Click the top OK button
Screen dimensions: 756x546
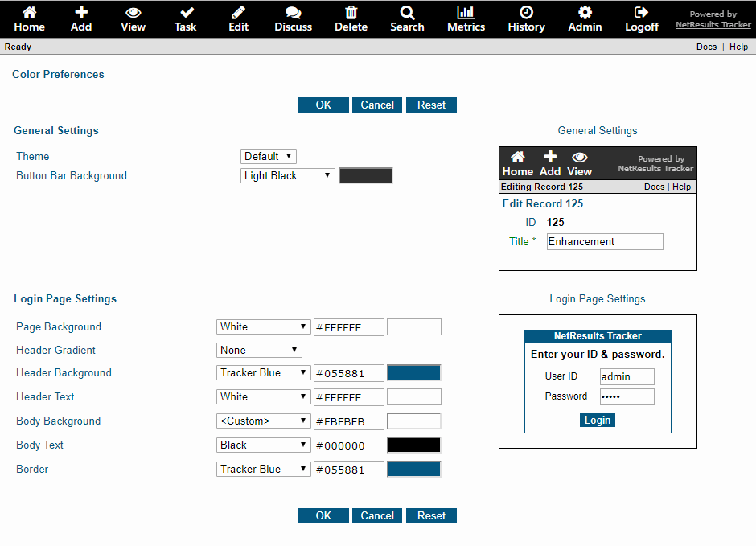point(323,105)
